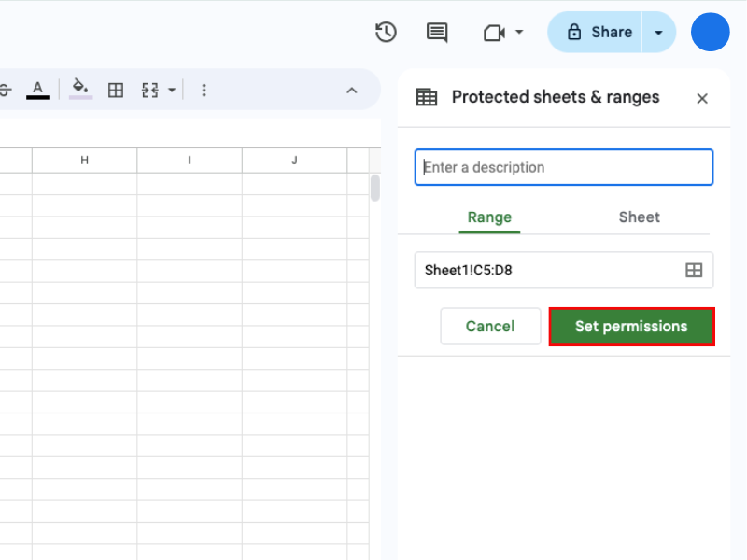Click the merge cells icon
Image resolution: width=747 pixels, height=560 pixels.
click(149, 90)
